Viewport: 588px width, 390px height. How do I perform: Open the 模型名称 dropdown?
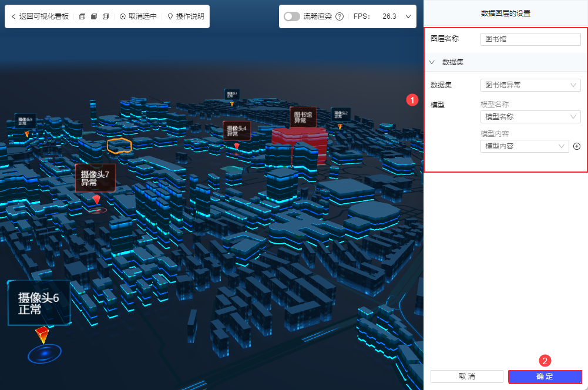[530, 117]
